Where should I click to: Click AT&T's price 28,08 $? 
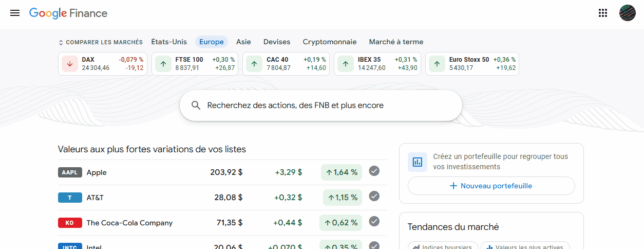pyautogui.click(x=229, y=198)
